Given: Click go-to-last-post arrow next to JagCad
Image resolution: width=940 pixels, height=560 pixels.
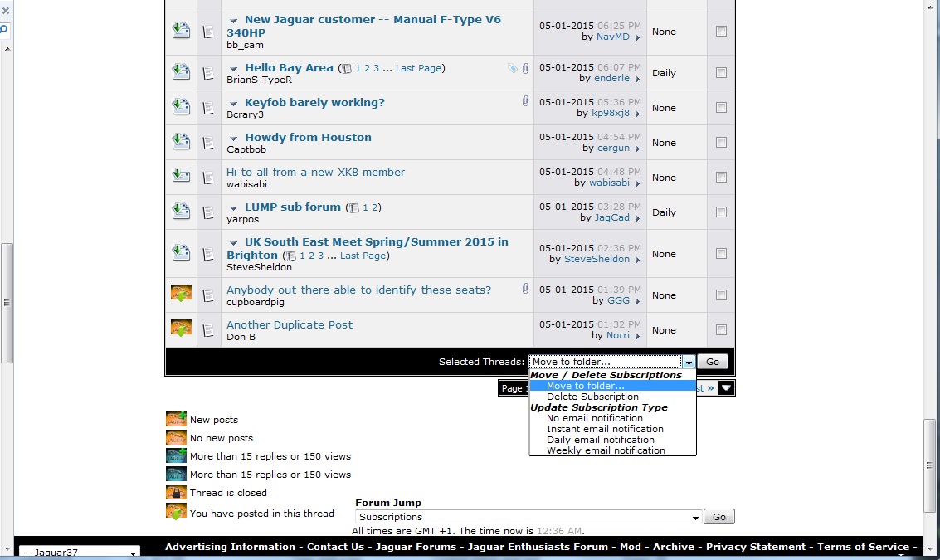Looking at the screenshot, I should pyautogui.click(x=637, y=218).
